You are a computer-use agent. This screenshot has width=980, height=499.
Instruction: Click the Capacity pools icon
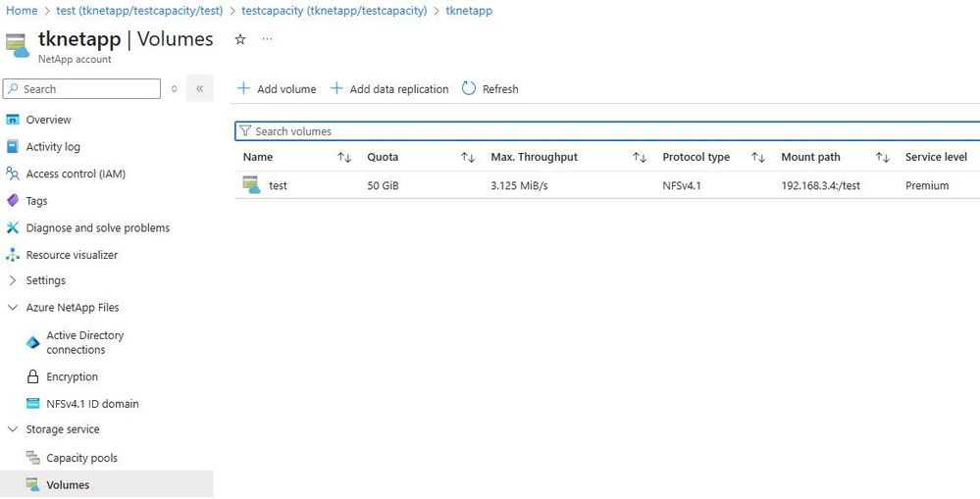point(32,457)
